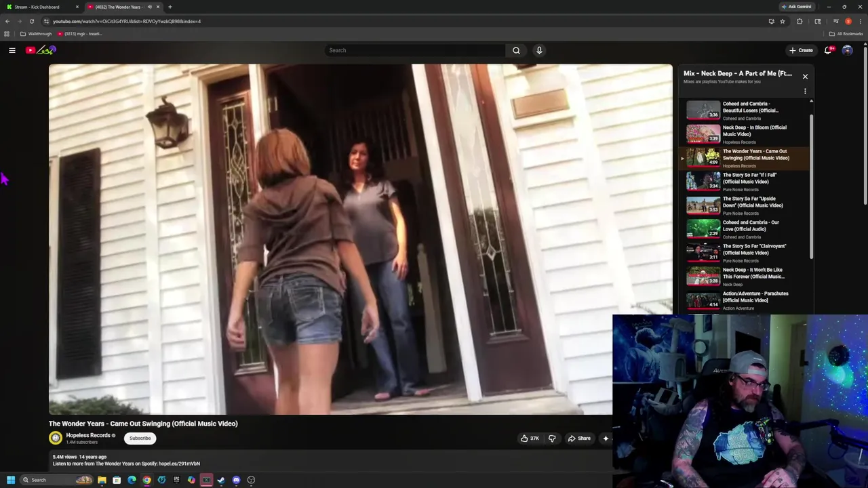Open a new browser tab
The image size is (868, 488).
point(170,7)
